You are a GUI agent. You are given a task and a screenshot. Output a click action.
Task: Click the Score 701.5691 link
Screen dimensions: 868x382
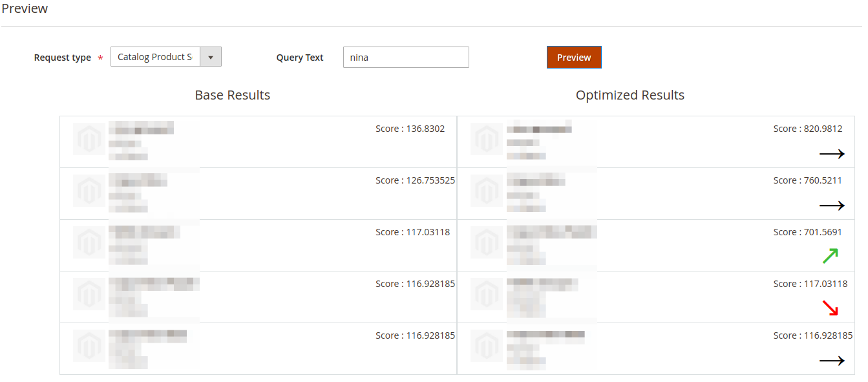tap(808, 231)
